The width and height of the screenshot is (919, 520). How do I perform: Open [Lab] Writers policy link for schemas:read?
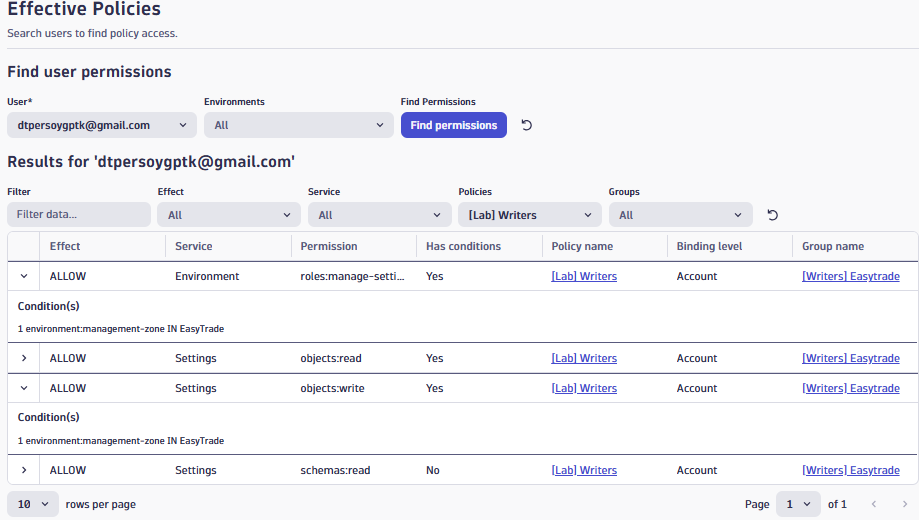click(x=584, y=470)
